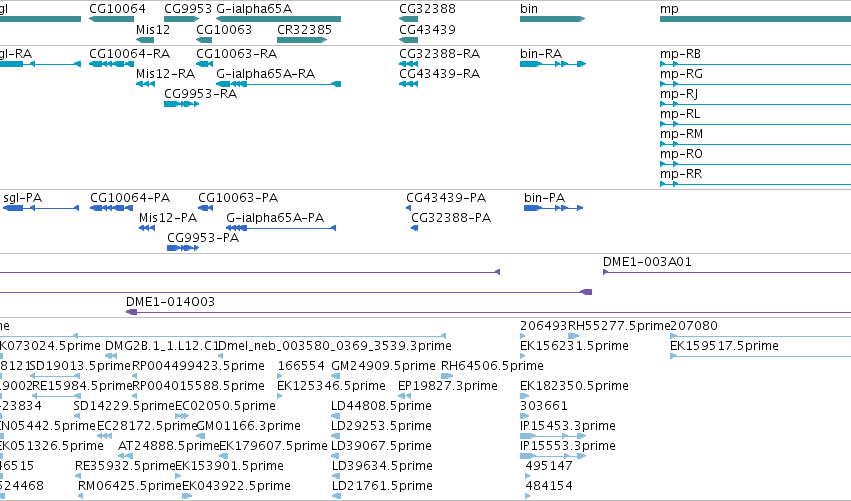Screen dimensions: 851x501
Task: Open the Mis12-RA transcript label
Action: click(165, 73)
